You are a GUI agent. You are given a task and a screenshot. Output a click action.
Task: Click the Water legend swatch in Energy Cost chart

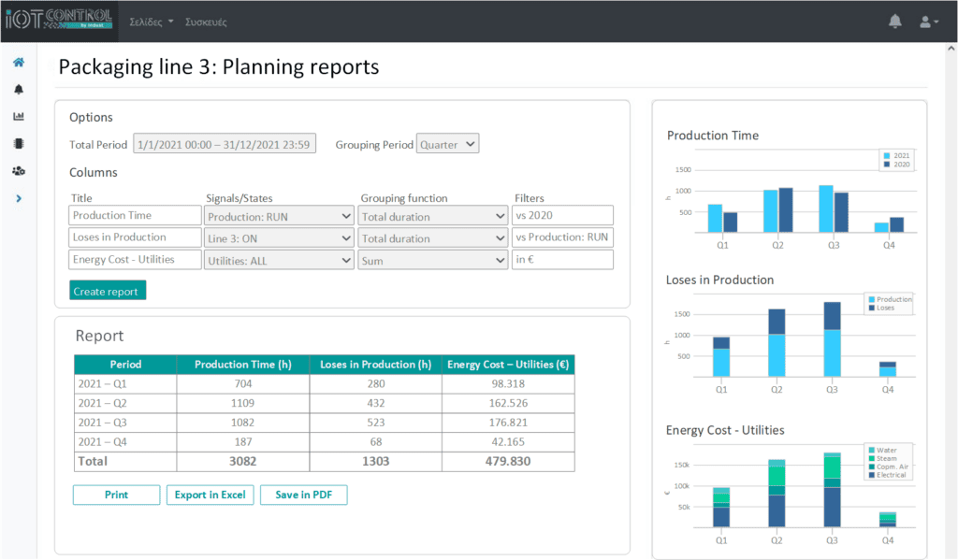[872, 450]
